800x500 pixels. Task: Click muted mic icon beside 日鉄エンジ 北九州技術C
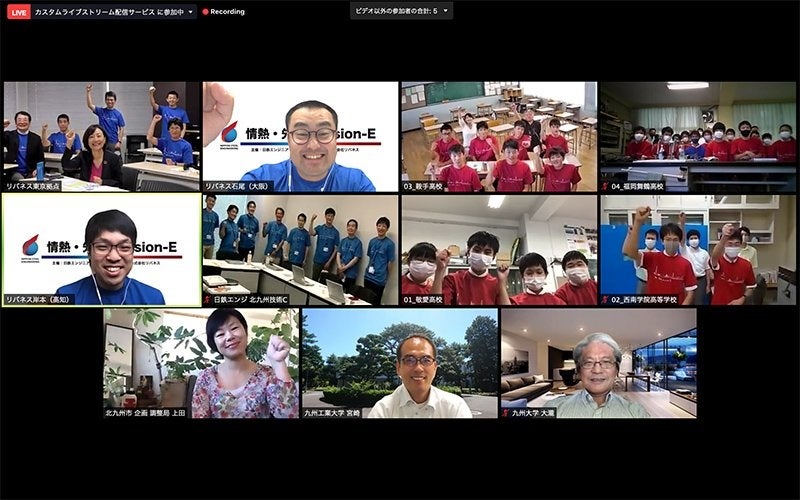(x=208, y=300)
